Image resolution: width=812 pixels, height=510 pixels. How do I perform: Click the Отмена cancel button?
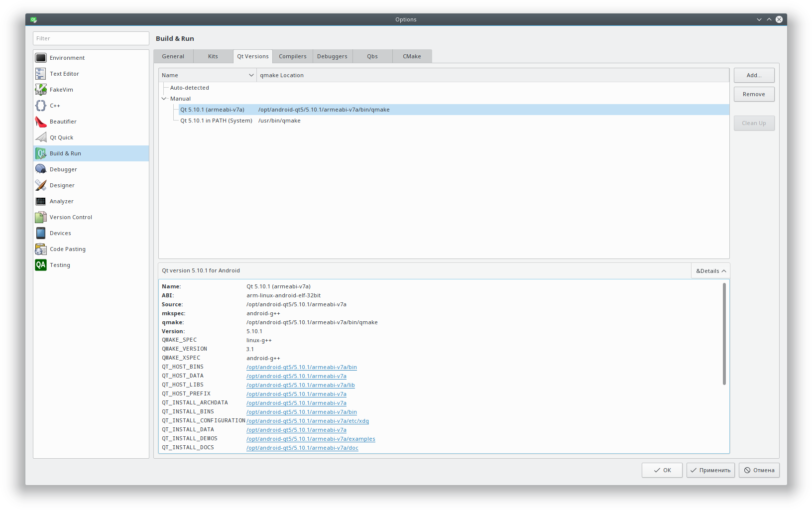click(x=759, y=470)
